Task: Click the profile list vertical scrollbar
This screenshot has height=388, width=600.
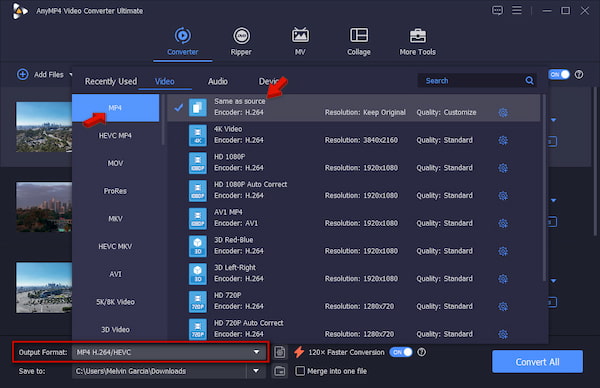Action: tap(544, 187)
